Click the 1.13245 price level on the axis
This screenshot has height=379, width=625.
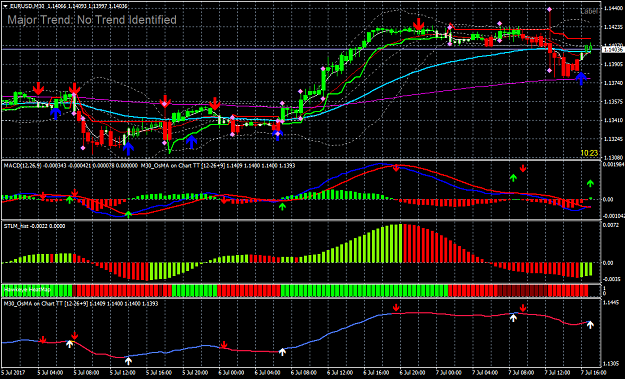613,139
